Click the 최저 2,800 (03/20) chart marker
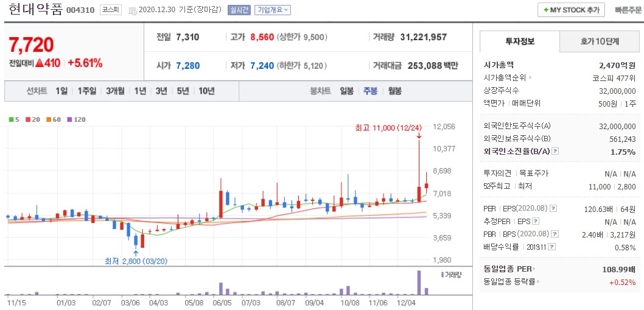 click(136, 261)
